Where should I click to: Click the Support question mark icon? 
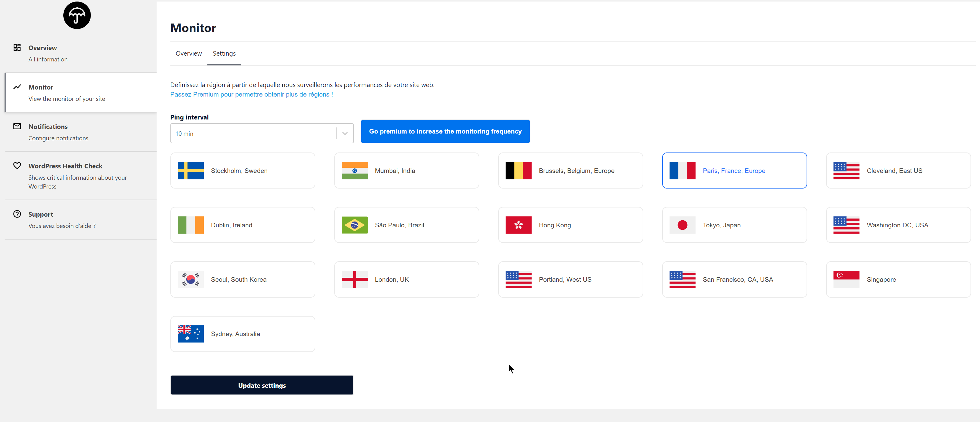[17, 214]
